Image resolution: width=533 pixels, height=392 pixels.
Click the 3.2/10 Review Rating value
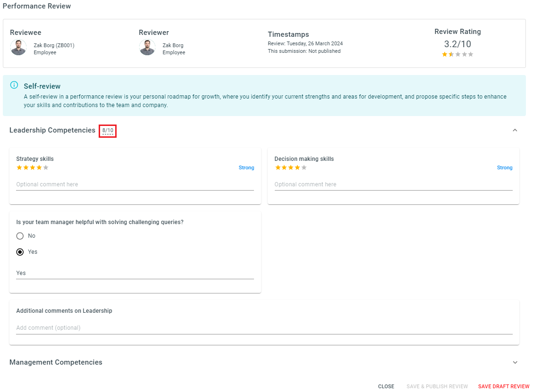click(x=457, y=44)
